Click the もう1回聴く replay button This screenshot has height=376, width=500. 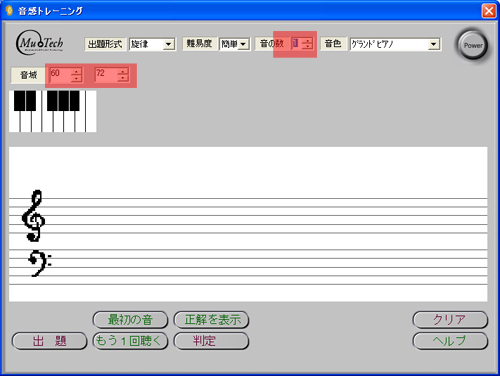click(x=130, y=341)
